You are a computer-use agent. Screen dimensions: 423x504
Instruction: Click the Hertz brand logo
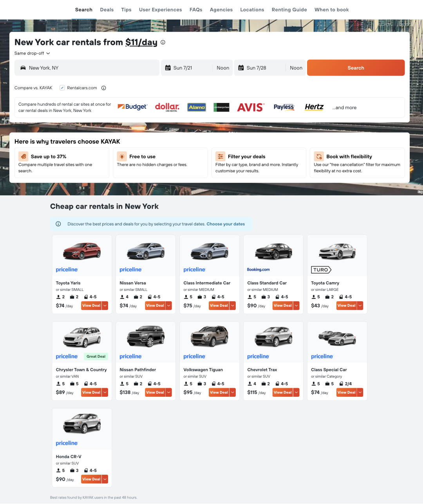click(x=314, y=107)
